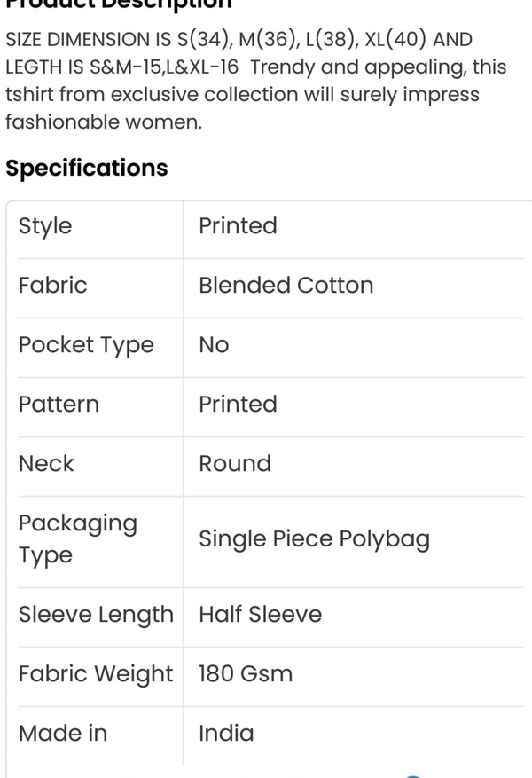The width and height of the screenshot is (532, 778).
Task: Click the Sleeve Length label
Action: (x=96, y=615)
